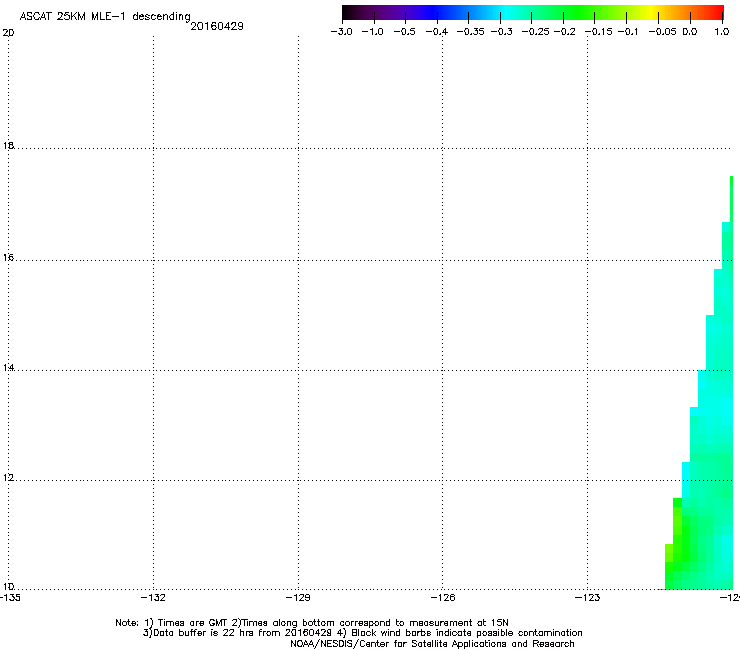Click the -0.05 color bar label
The width and height of the screenshot is (740, 650).
click(662, 32)
